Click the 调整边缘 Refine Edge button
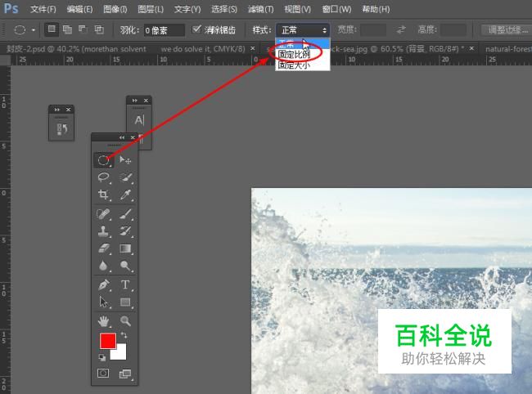Screen dimensions: 532x394 [x=507, y=29]
